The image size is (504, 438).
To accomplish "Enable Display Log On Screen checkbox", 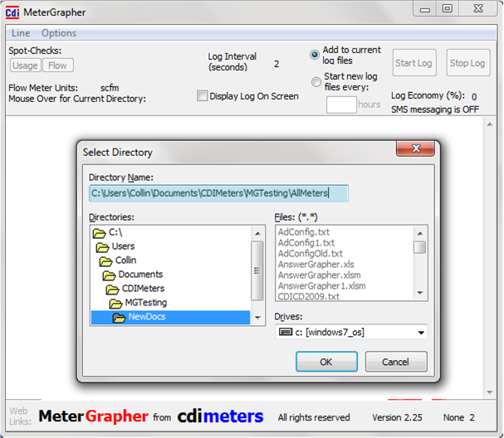I will (202, 95).
